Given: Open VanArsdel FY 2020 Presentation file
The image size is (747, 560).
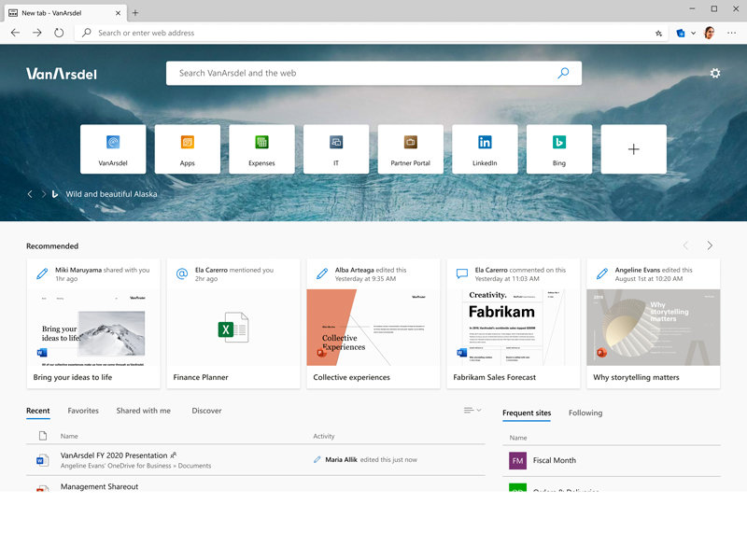Looking at the screenshot, I should pos(114,455).
